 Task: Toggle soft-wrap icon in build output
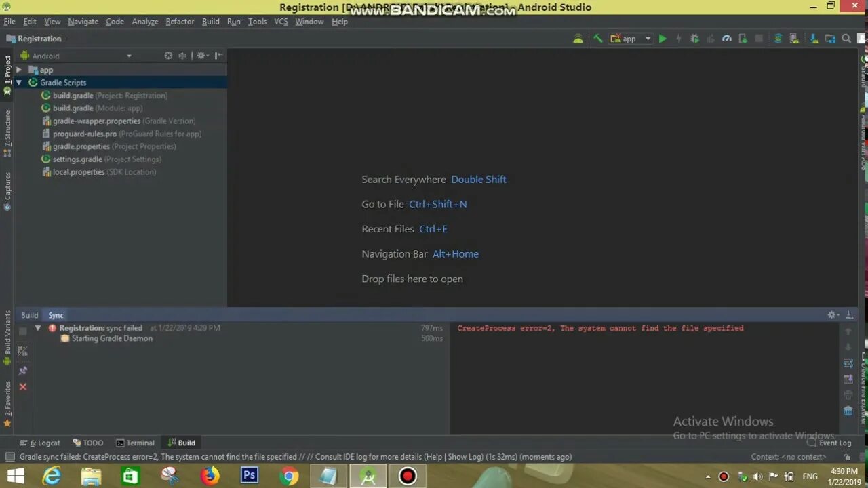tap(848, 363)
